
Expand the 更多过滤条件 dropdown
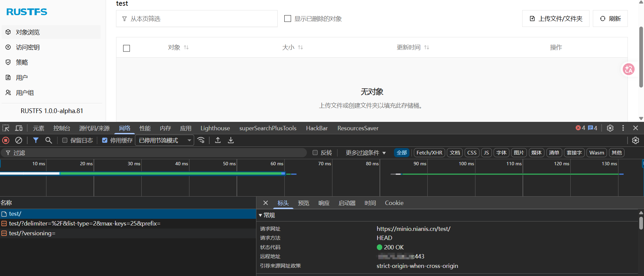[x=366, y=153]
